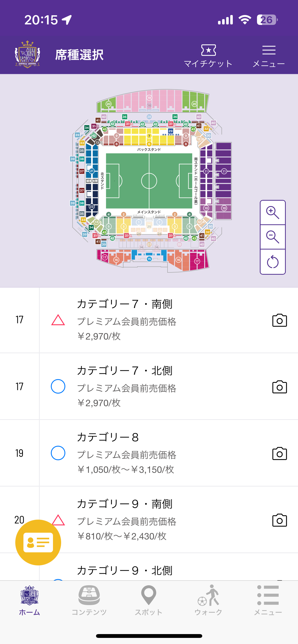Viewport: 298px width, 644px height.
Task: Tap the map zoom-out magnifier icon
Action: coord(273,237)
